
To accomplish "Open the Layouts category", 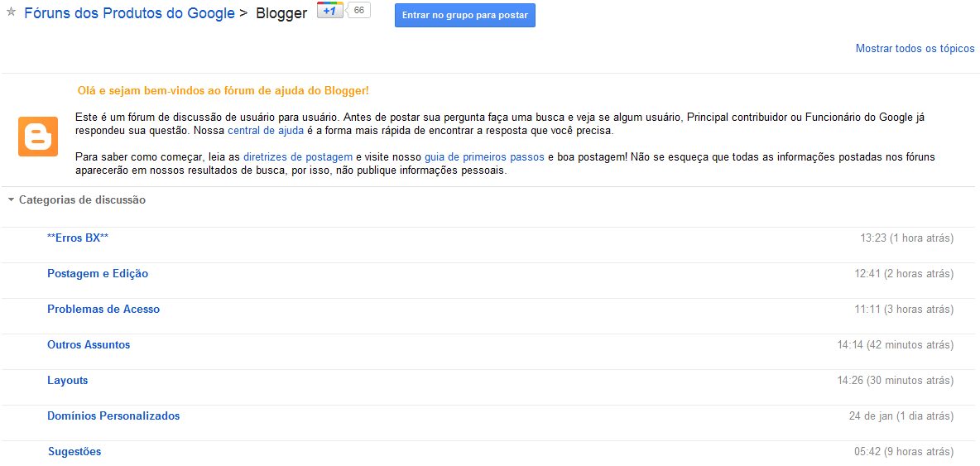I will pyautogui.click(x=68, y=381).
